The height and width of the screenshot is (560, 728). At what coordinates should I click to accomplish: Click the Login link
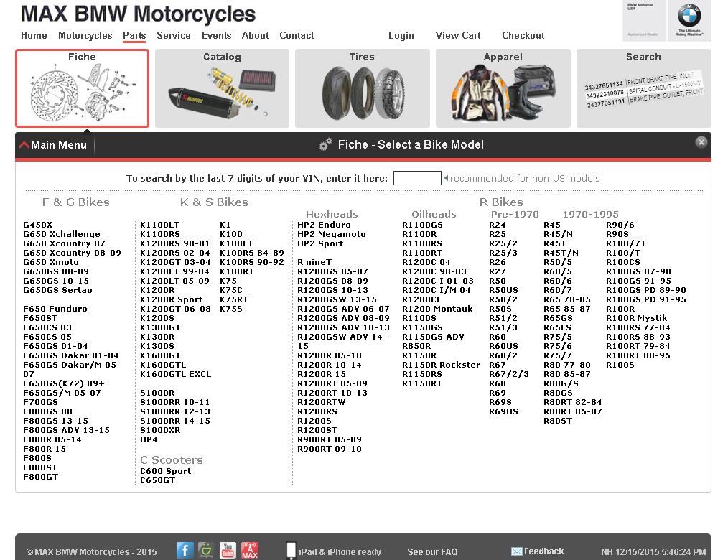(401, 35)
